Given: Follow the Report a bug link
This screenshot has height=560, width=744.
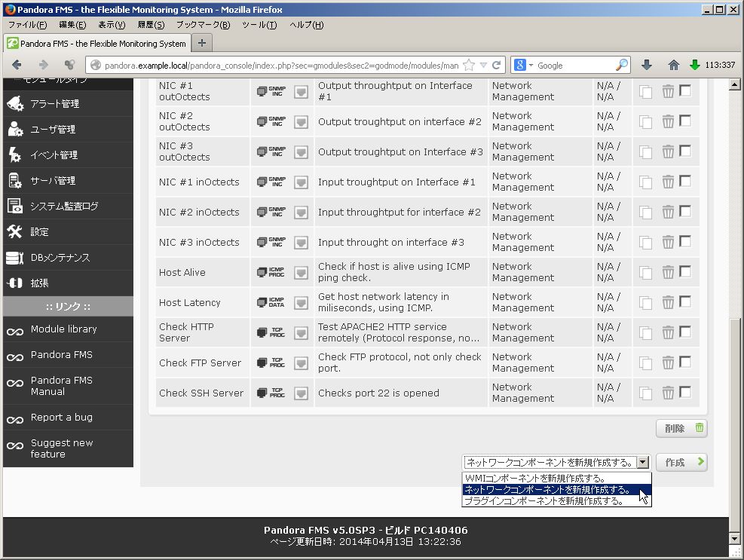Looking at the screenshot, I should [62, 417].
